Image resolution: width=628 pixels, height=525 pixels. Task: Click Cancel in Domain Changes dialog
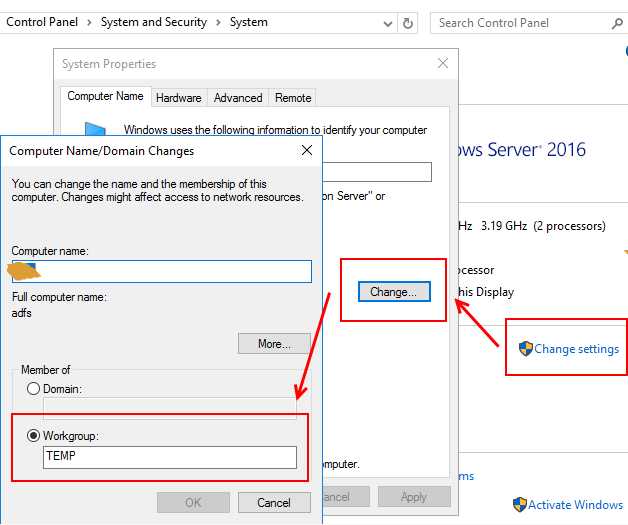point(274,503)
